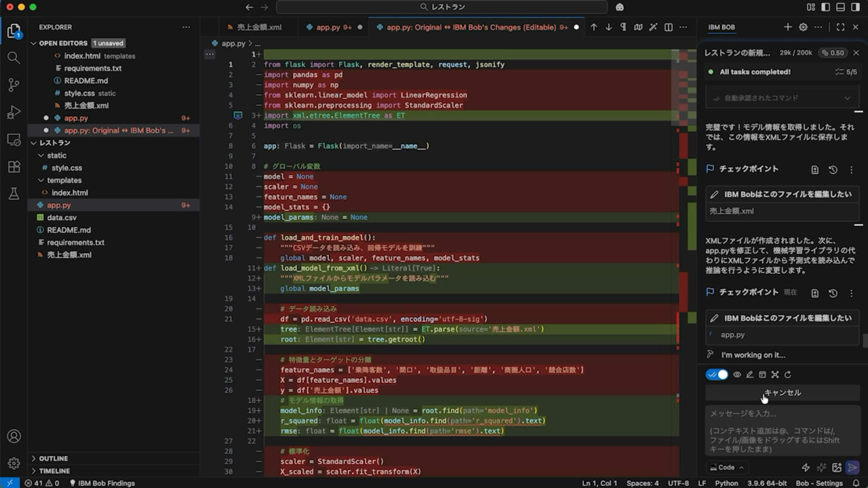
Task: Expand the auto-approved commands dropdown
Action: click(847, 98)
